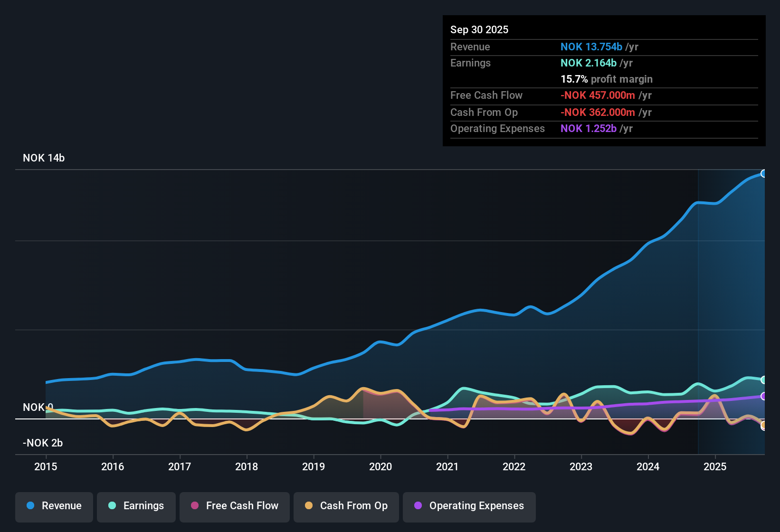Viewport: 780px width, 532px height.
Task: Toggle the Revenue series visibility
Action: click(x=54, y=506)
